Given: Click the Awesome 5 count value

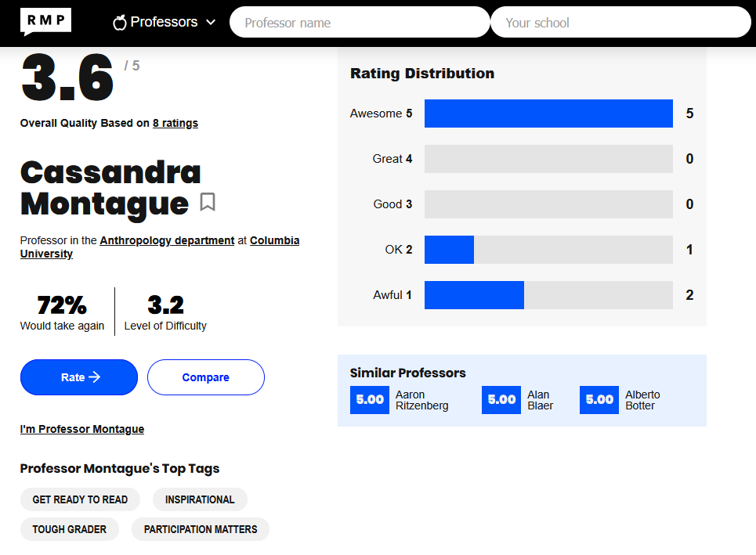Looking at the screenshot, I should tap(690, 114).
